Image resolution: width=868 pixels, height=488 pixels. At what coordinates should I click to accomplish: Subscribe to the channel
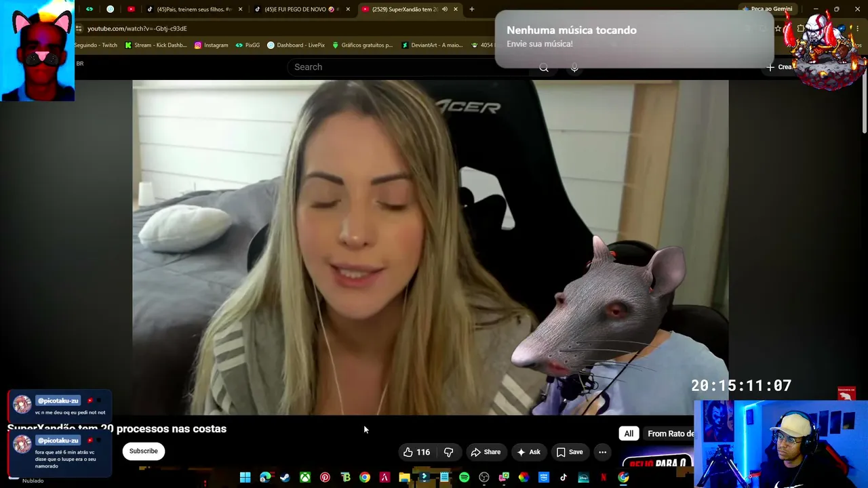143,451
